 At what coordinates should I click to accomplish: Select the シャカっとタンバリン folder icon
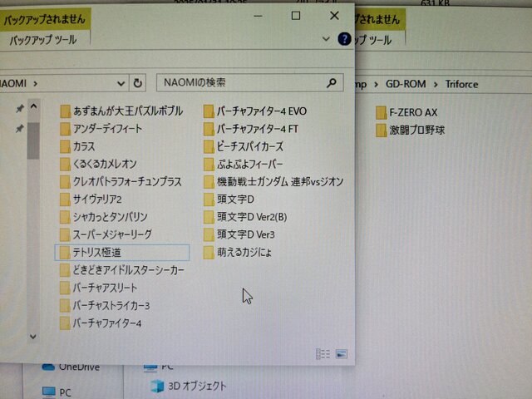tap(65, 217)
